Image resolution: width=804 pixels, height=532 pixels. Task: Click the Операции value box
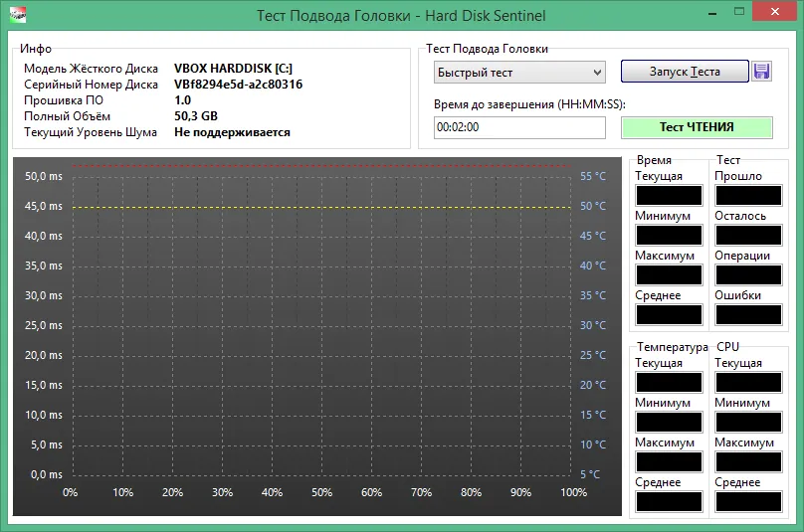click(x=748, y=275)
